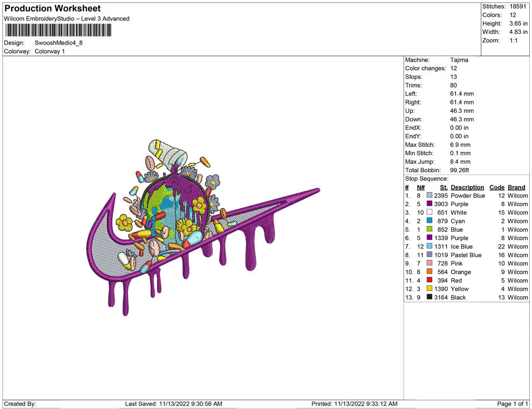Click the Pink color swatch
The height and width of the screenshot is (409, 532).
[x=429, y=263]
